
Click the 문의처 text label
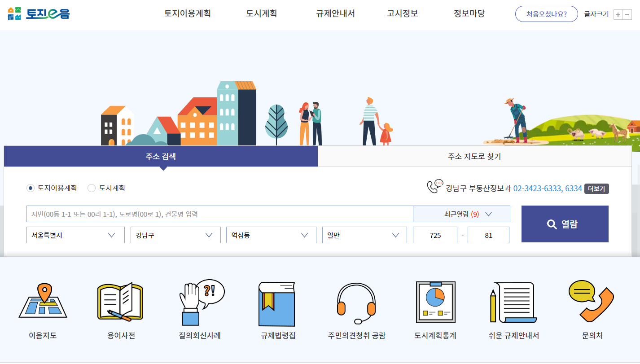(592, 336)
